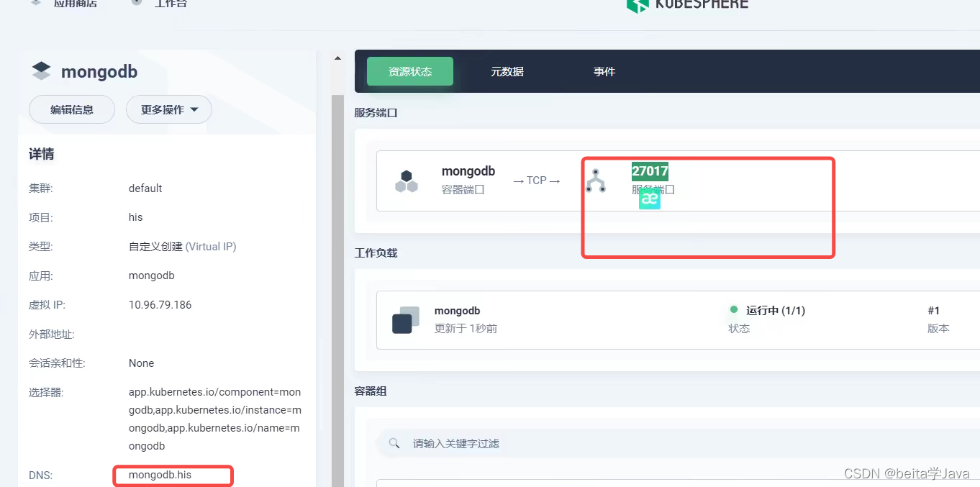Click the service port network node icon

click(595, 181)
